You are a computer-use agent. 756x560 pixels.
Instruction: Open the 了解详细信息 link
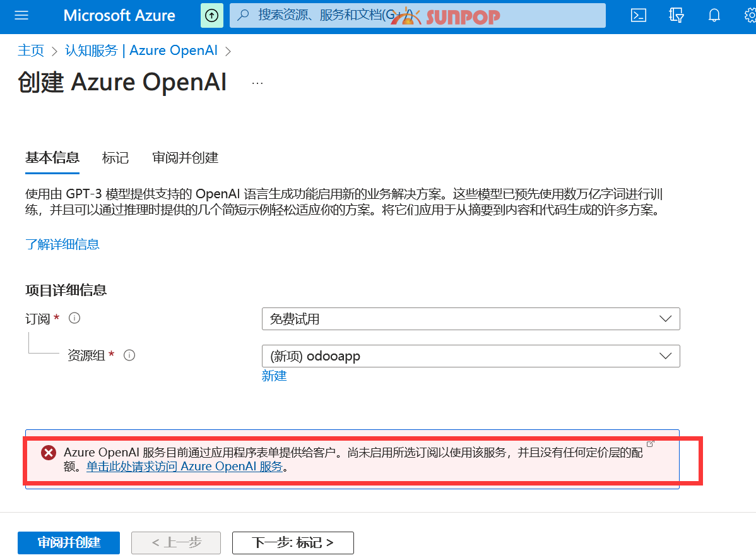tap(62, 244)
